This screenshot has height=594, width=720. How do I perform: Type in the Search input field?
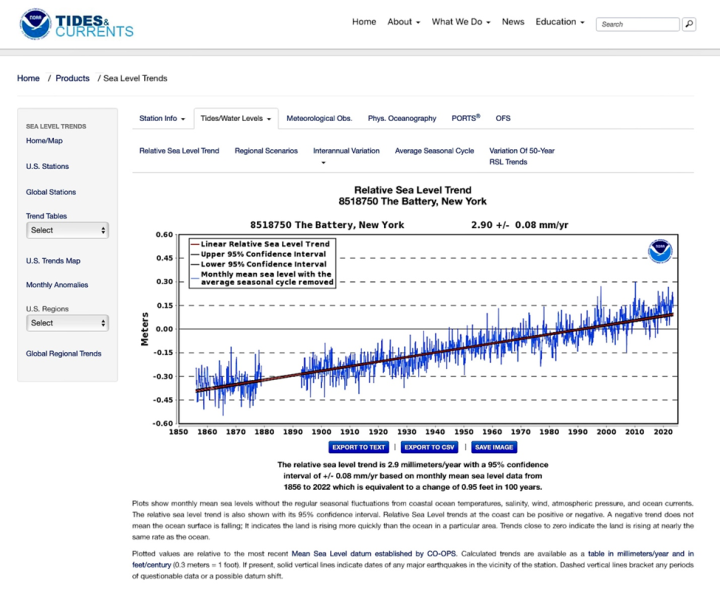point(636,24)
